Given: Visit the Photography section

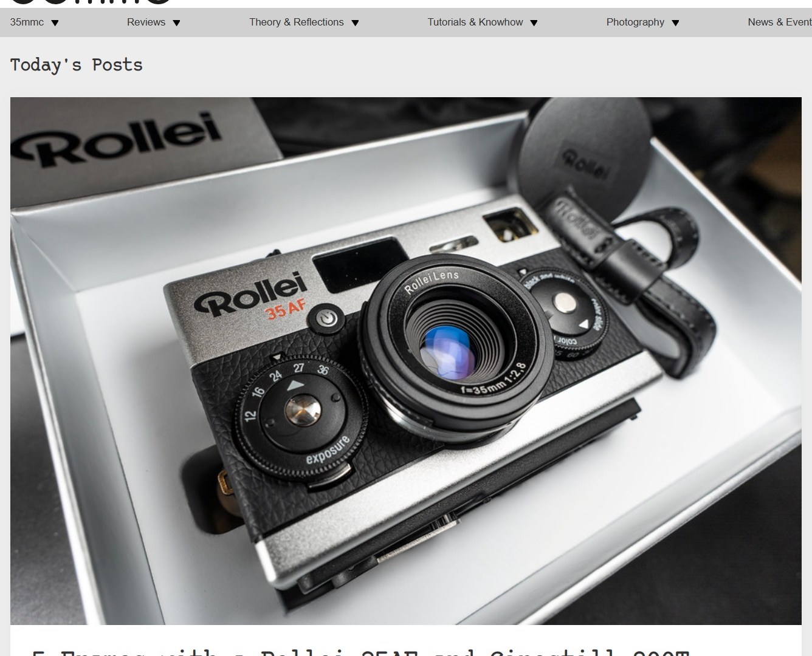Looking at the screenshot, I should pos(635,22).
